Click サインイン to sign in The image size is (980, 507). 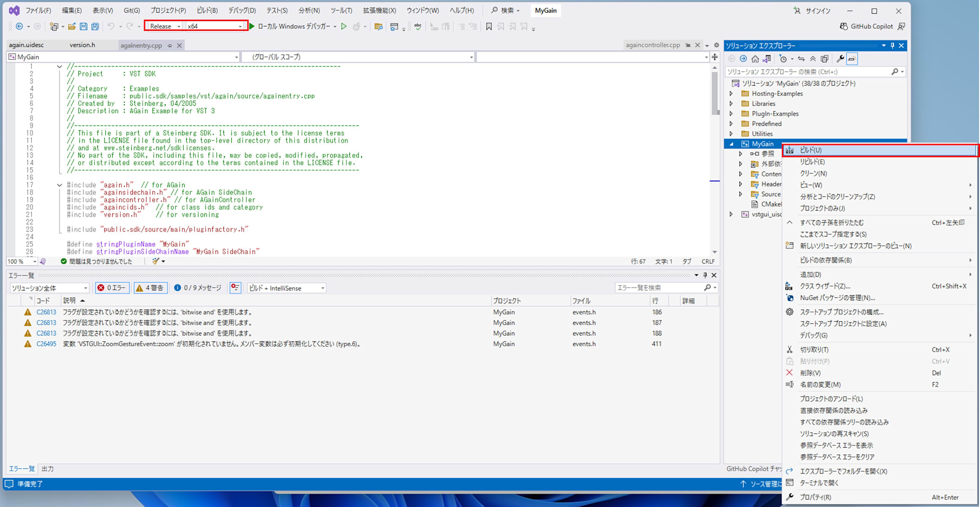point(818,11)
